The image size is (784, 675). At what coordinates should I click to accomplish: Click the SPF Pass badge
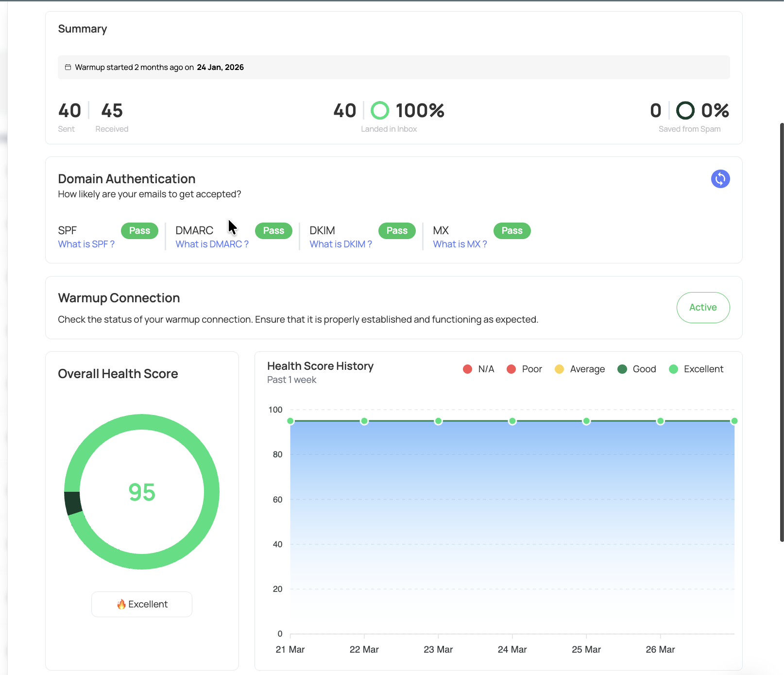[x=139, y=231]
